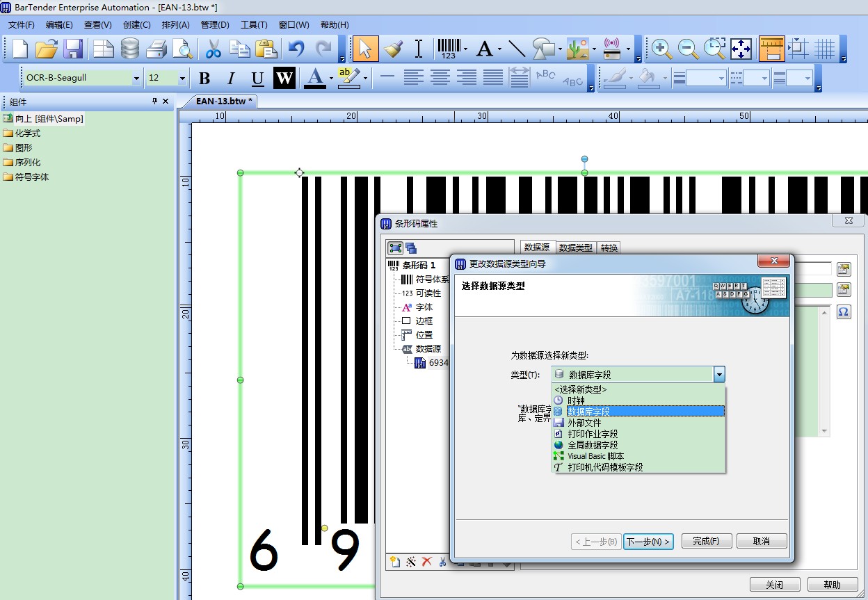This screenshot has height=600, width=868.
Task: Cut selection with scissors icon
Action: coord(213,49)
